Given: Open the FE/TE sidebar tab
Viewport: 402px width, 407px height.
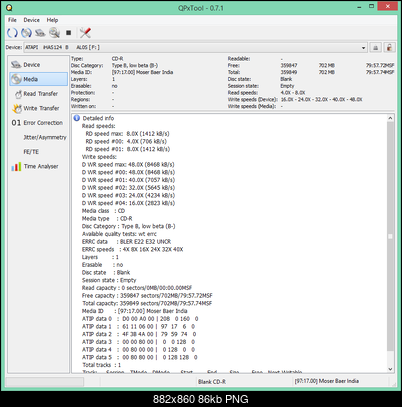Looking at the screenshot, I should (39, 152).
